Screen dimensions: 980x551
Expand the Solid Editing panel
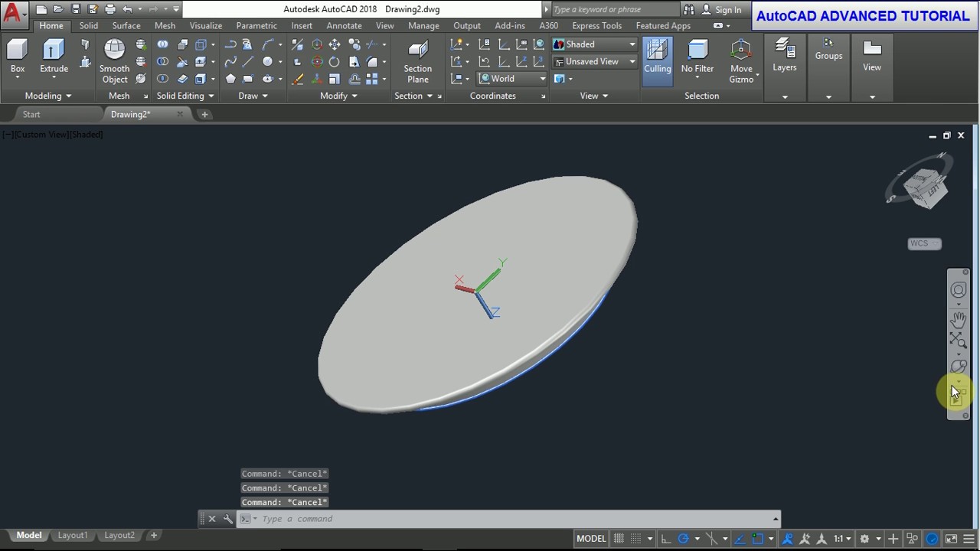point(185,96)
